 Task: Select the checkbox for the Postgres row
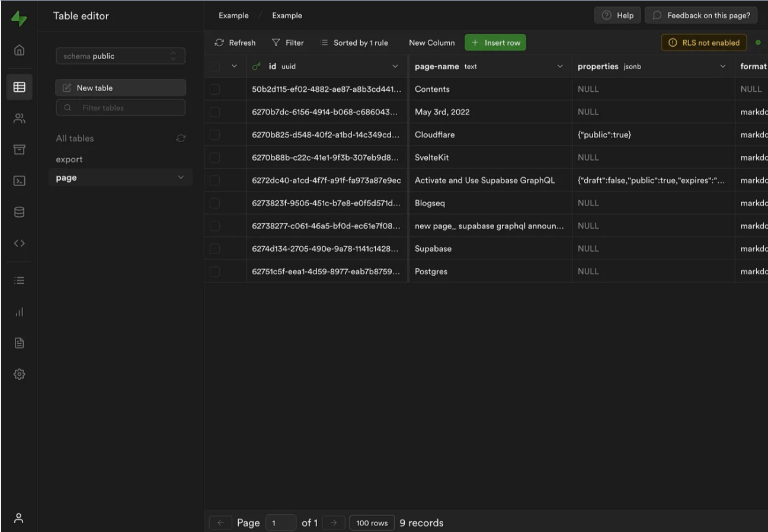(215, 272)
